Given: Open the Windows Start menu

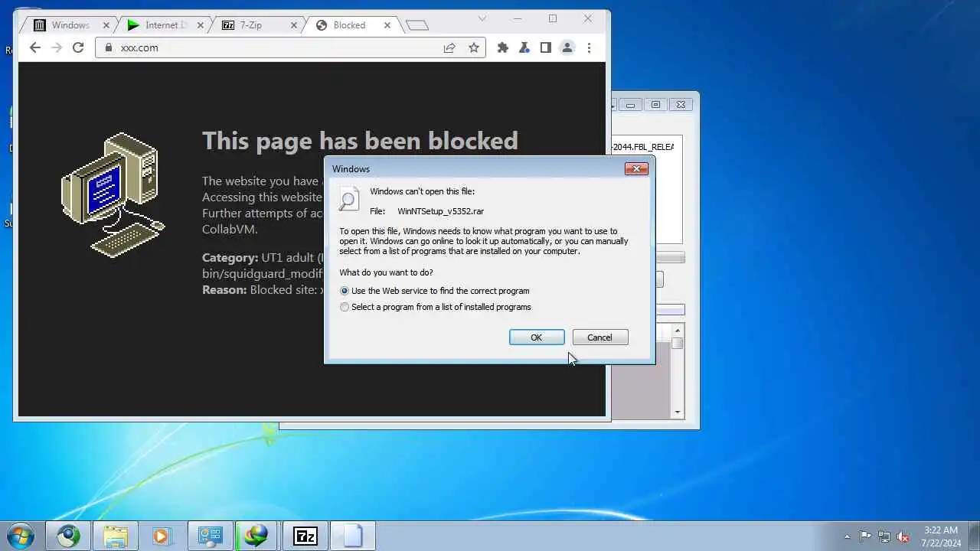Looking at the screenshot, I should click(x=20, y=536).
